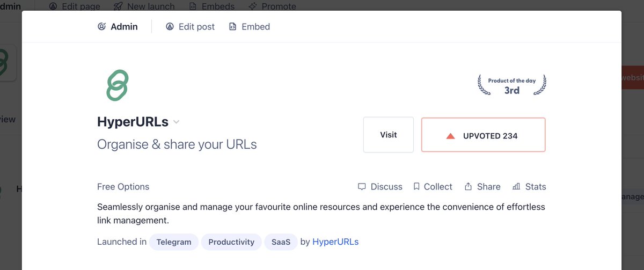This screenshot has width=644, height=270.
Task: Click Embed in the modal toolbar
Action: [250, 26]
